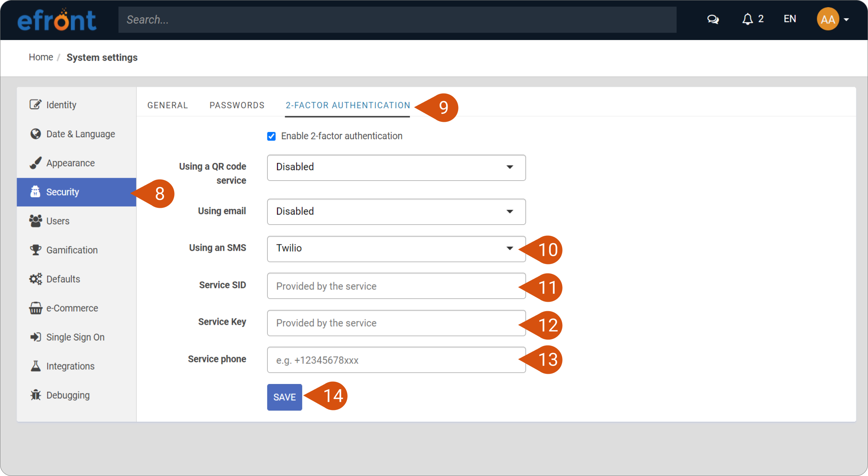The image size is (868, 476).
Task: Focus the Service SID field
Action: 396,286
